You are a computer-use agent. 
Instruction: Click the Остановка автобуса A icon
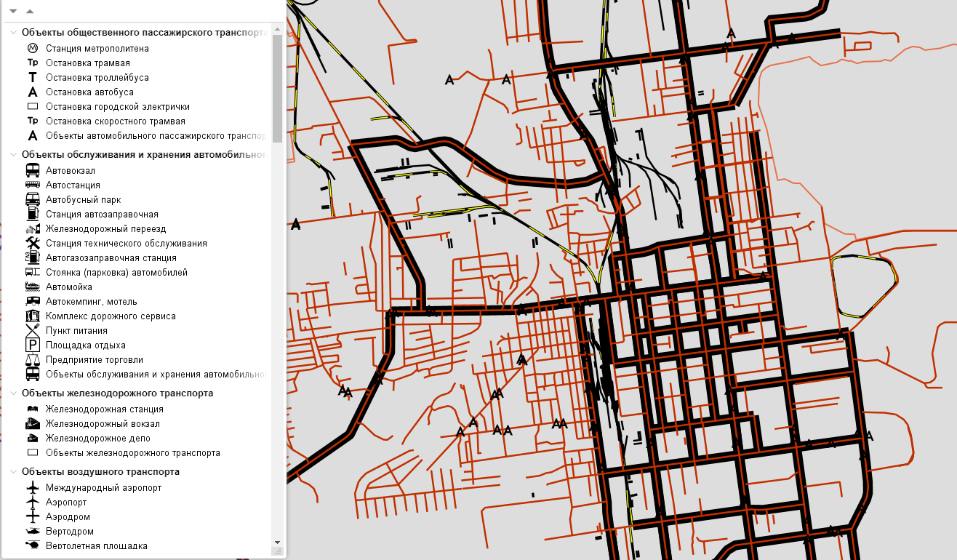[33, 92]
